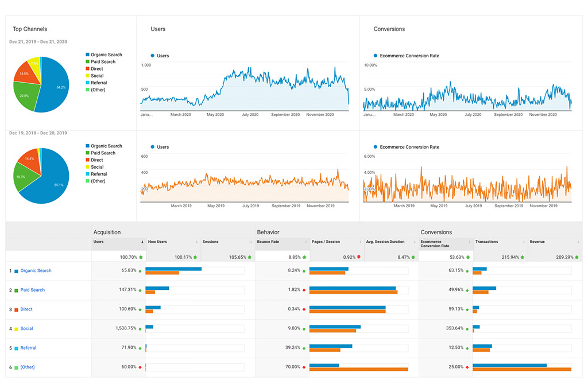588x392 pixels.
Task: Click the sort icon in the Revenue column header
Action: (x=579, y=242)
